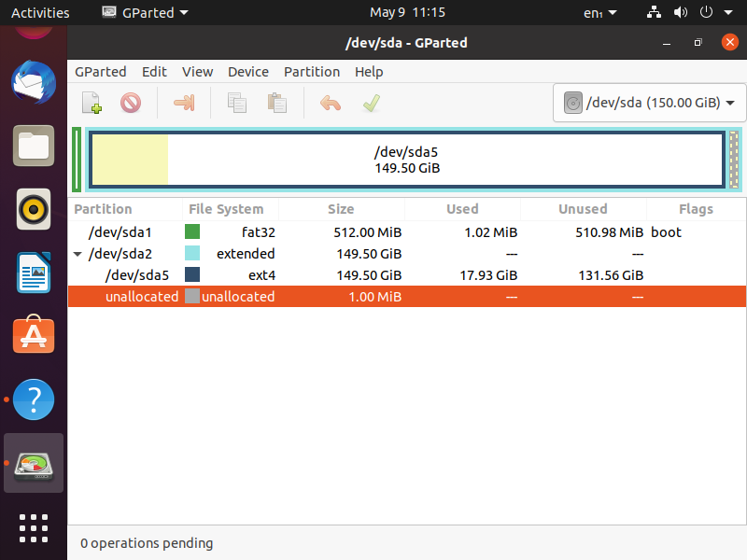Open GParted application menu in top bar

(x=146, y=12)
